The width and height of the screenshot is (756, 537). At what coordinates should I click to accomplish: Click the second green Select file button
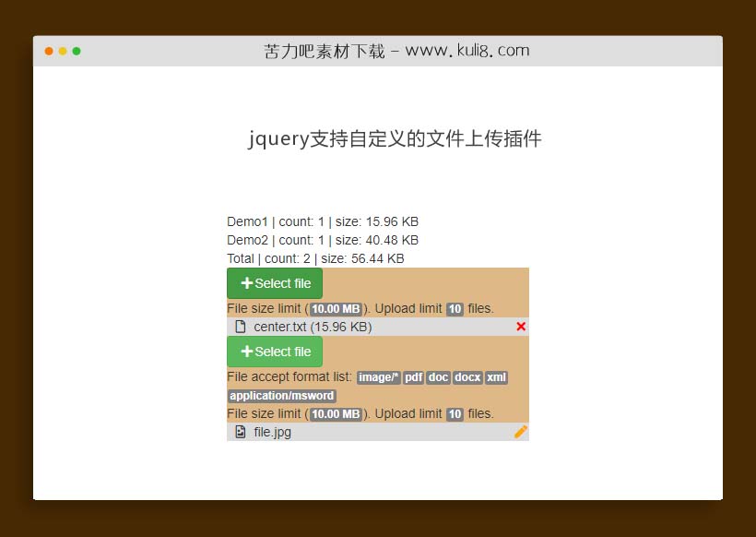pos(274,352)
